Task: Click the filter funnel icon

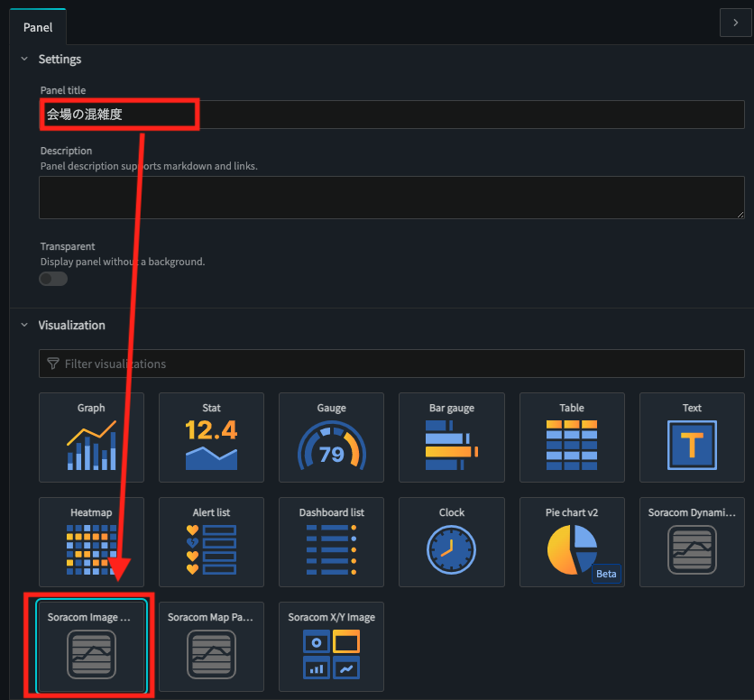Action: [53, 364]
